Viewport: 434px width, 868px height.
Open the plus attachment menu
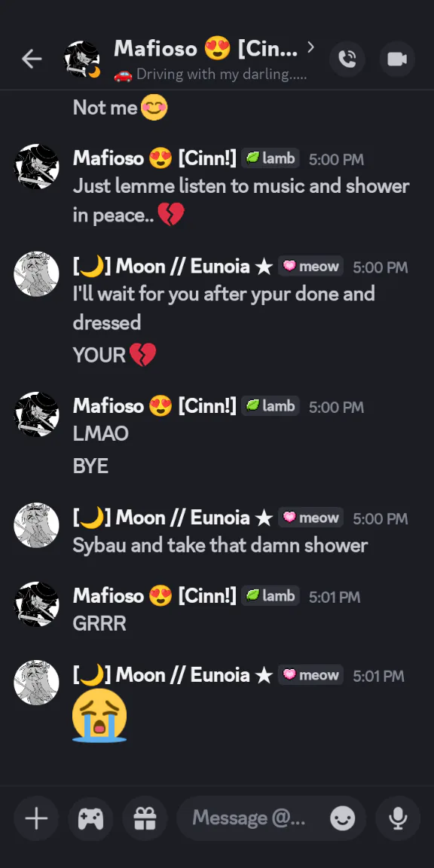point(36,818)
